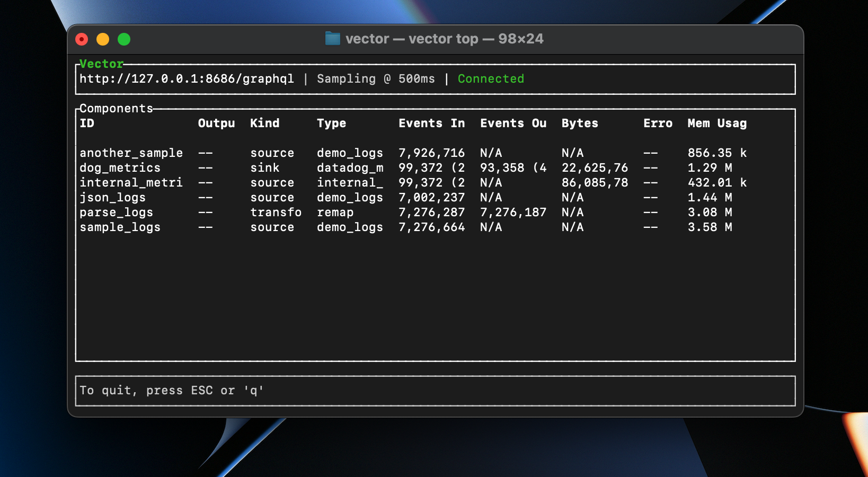Select the parse_logs transform row
This screenshot has width=868, height=477.
pos(116,212)
